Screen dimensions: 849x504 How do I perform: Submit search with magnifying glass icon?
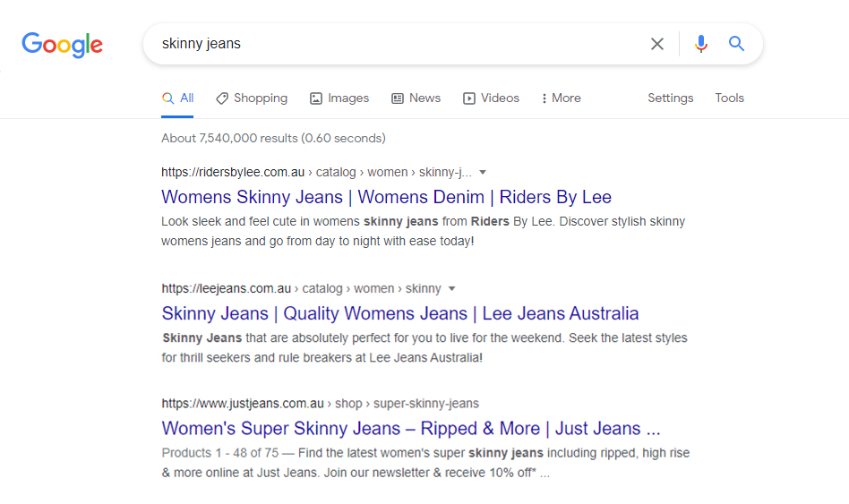click(x=736, y=43)
